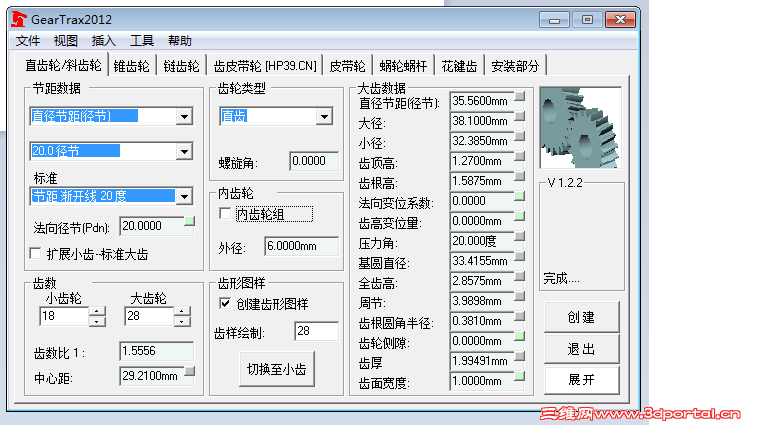The image size is (760, 427).
Task: Decrease 大齿轮 tooth count spinner down
Action: [x=182, y=321]
